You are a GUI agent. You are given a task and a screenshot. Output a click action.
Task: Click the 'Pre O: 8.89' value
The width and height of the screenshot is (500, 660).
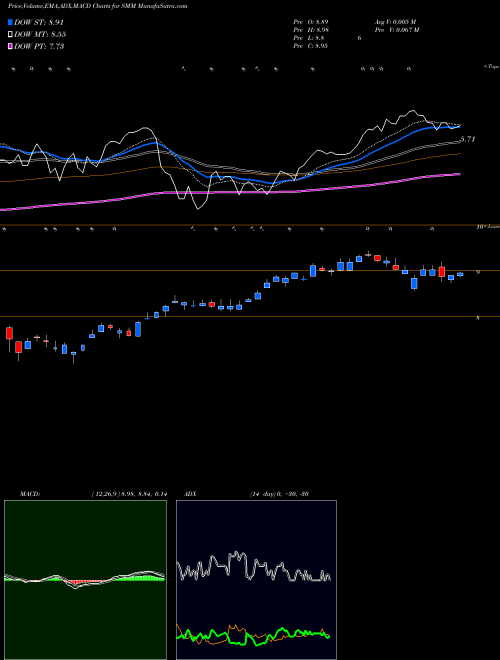311,22
